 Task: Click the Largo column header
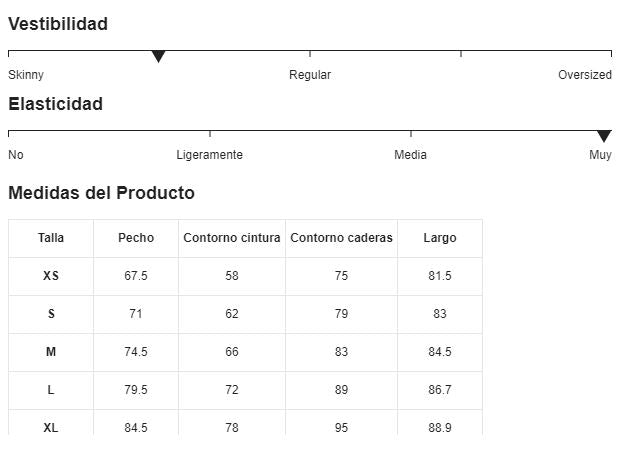(440, 238)
